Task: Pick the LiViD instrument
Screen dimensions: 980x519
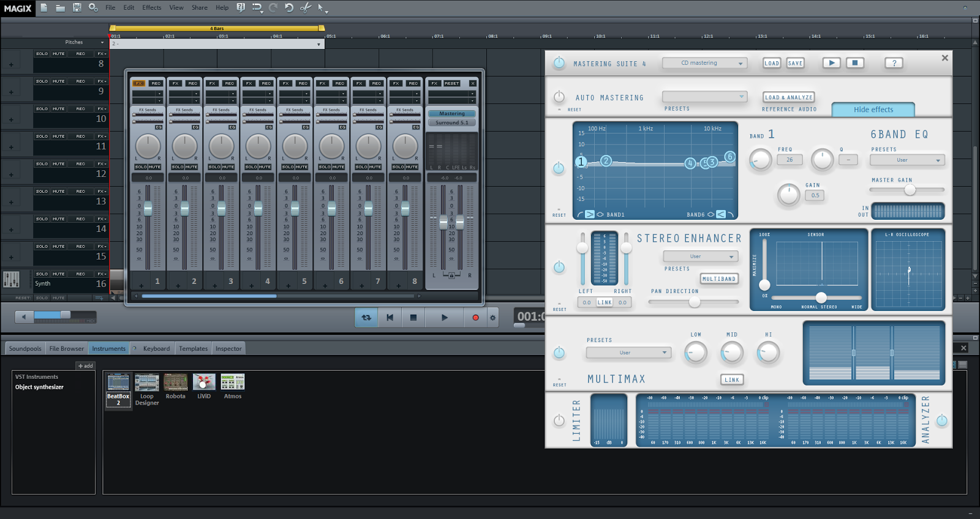Action: click(204, 387)
